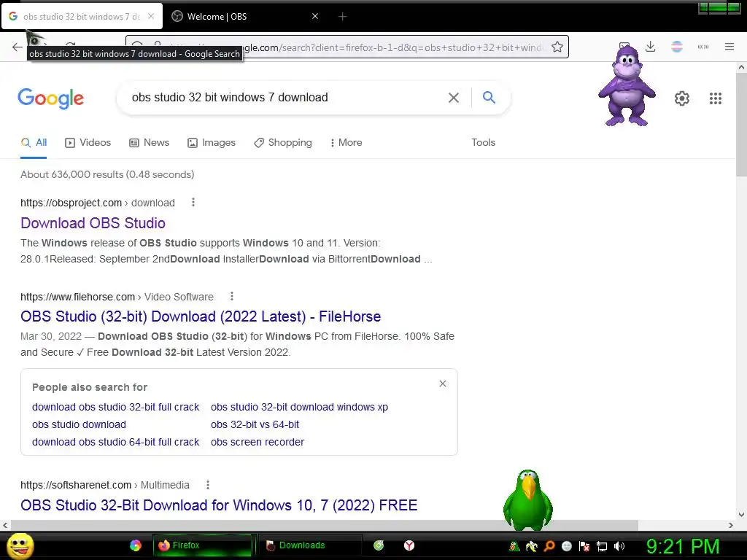Go back using the browser back arrow
This screenshot has height=560, width=747.
tap(18, 47)
